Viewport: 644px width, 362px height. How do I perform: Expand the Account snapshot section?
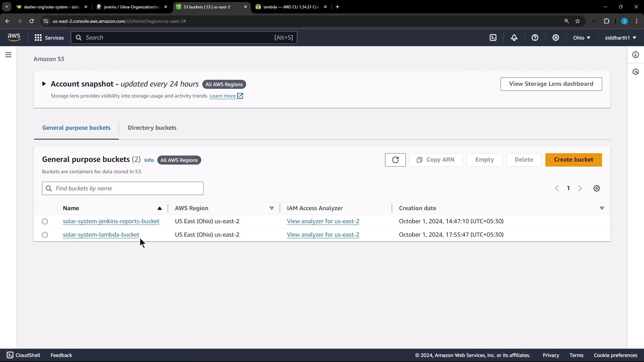(x=44, y=84)
